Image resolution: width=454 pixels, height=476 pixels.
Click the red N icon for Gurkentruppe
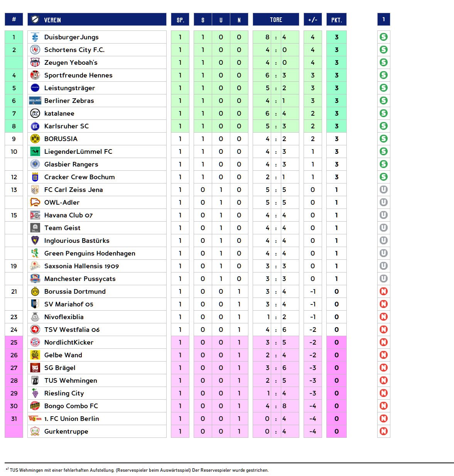coord(383,431)
